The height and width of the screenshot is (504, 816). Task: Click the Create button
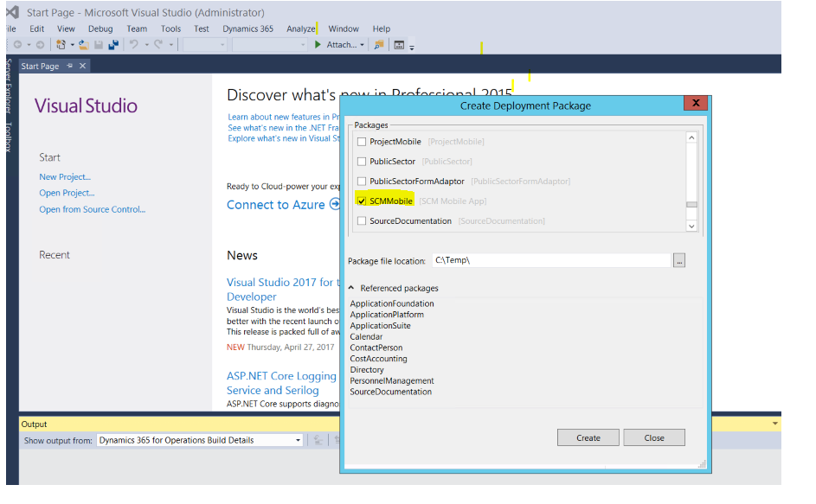tap(588, 437)
